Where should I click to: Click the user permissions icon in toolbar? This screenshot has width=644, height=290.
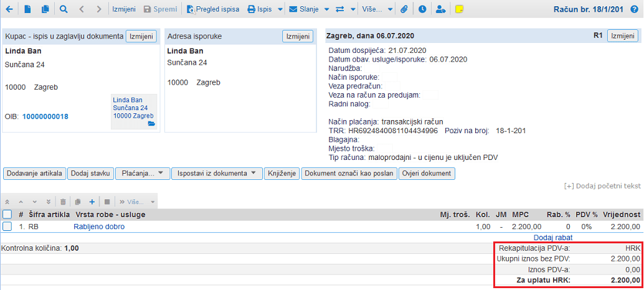pyautogui.click(x=441, y=9)
